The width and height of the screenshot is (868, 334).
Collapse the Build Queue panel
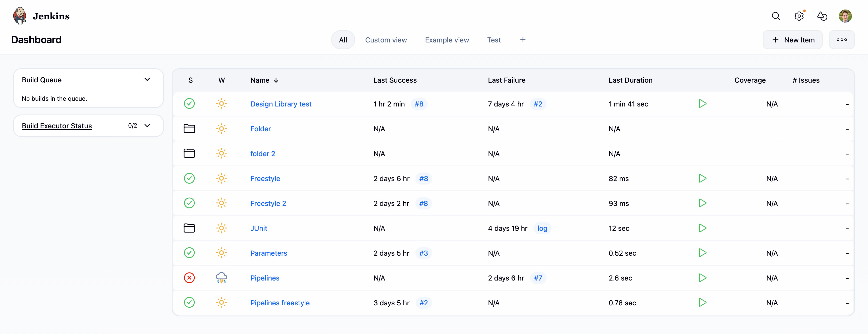[x=147, y=80]
